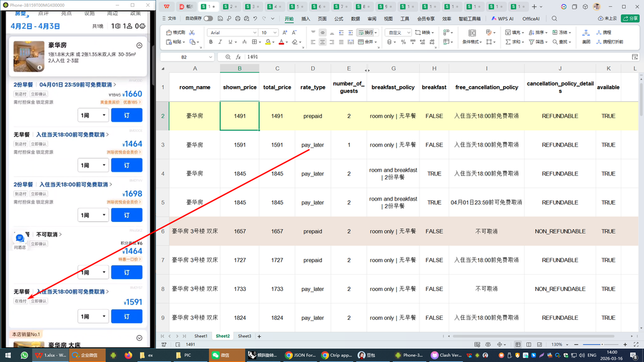The width and height of the screenshot is (644, 362).
Task: Increase font size with the A+ icon
Action: (285, 33)
